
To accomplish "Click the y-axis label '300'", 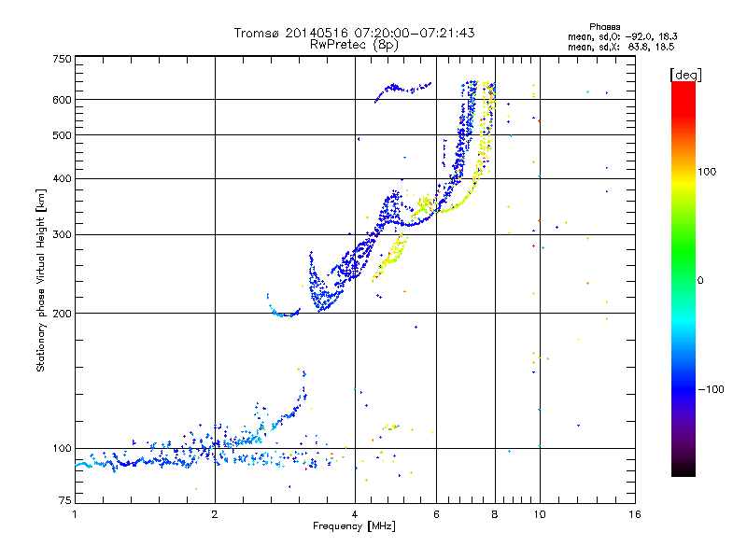I will [62, 235].
